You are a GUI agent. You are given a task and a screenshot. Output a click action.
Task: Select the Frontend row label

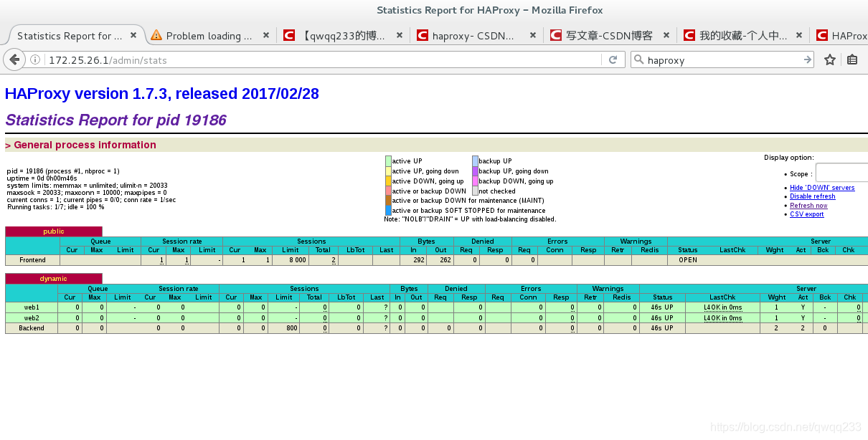(32, 260)
